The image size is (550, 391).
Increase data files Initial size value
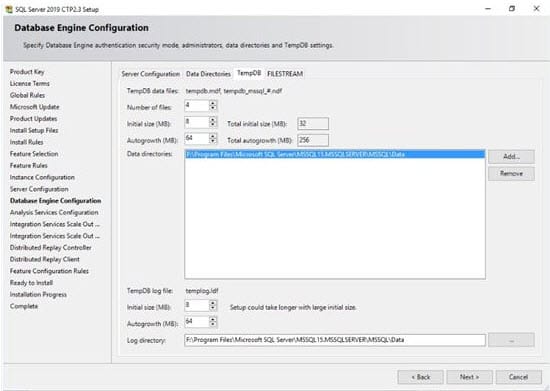coord(213,119)
